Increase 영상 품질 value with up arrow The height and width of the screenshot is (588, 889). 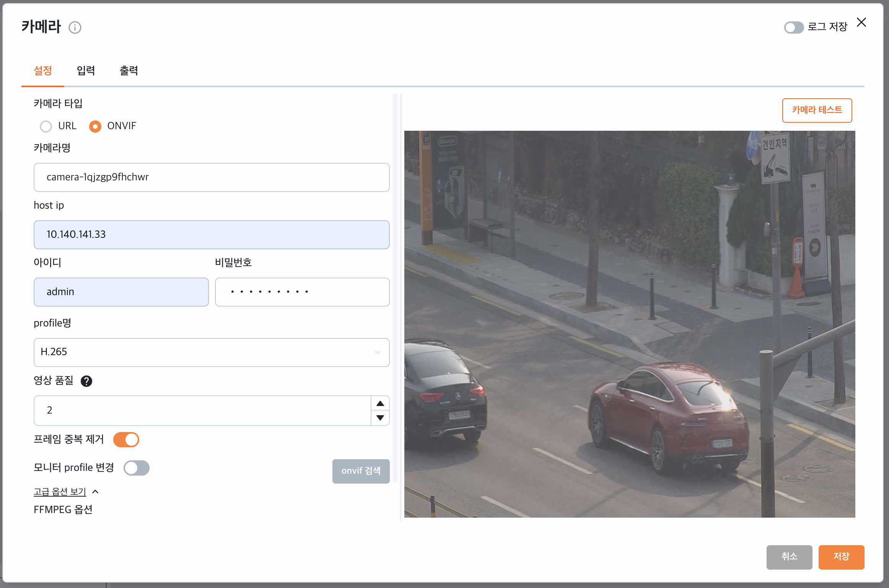point(380,403)
